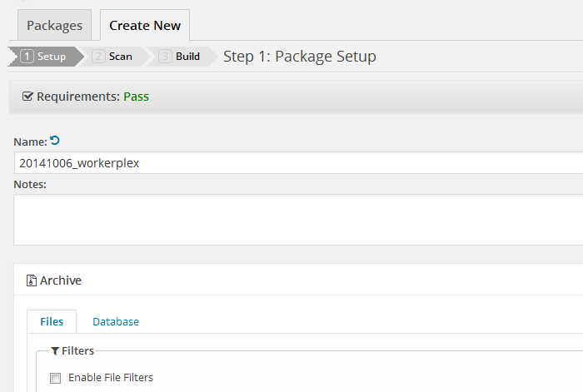583x392 pixels.
Task: Enable File Filters checkbox
Action: click(x=56, y=378)
